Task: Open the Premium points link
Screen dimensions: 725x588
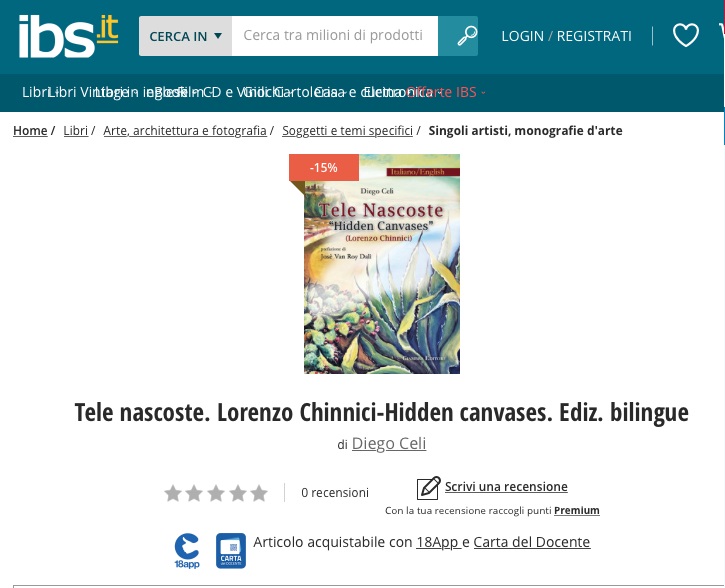Action: [x=577, y=510]
